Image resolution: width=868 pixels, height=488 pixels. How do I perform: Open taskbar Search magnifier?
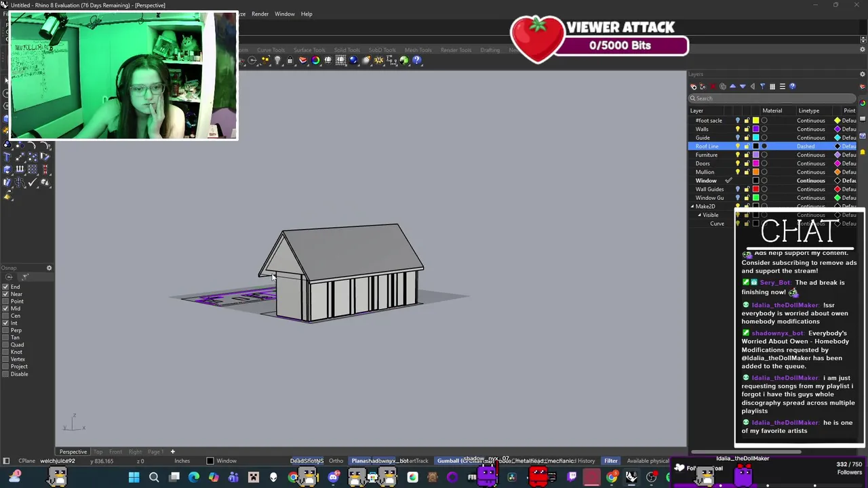[x=154, y=477]
